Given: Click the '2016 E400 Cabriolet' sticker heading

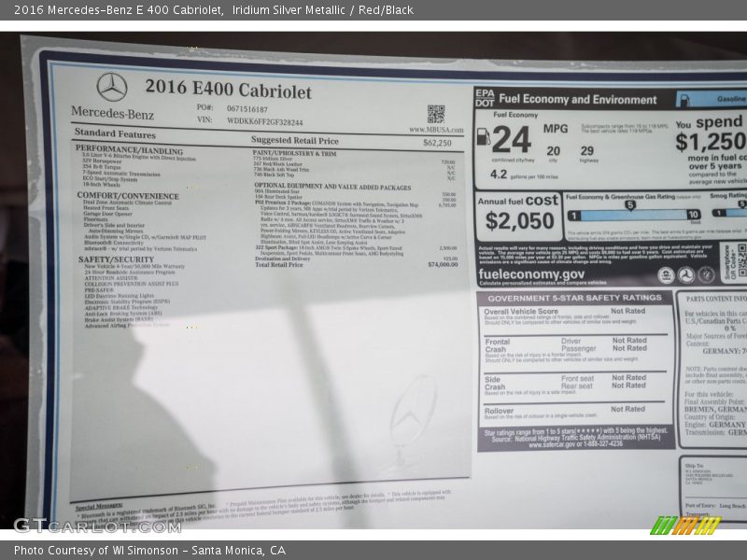Looking at the screenshot, I should pyautogui.click(x=228, y=89).
